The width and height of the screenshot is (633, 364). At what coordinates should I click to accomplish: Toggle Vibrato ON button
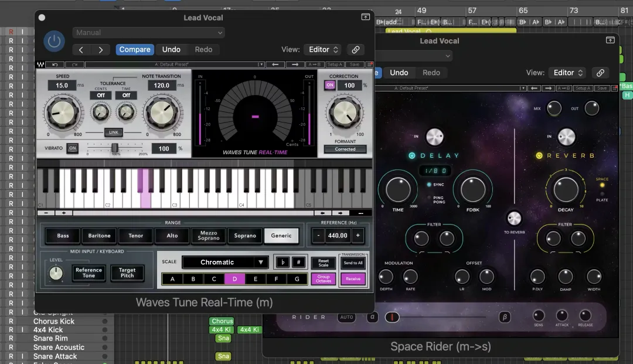click(72, 148)
